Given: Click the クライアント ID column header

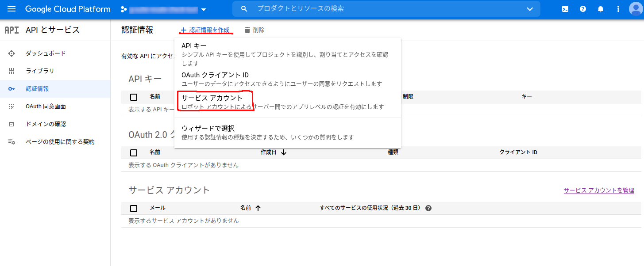Looking at the screenshot, I should [518, 152].
